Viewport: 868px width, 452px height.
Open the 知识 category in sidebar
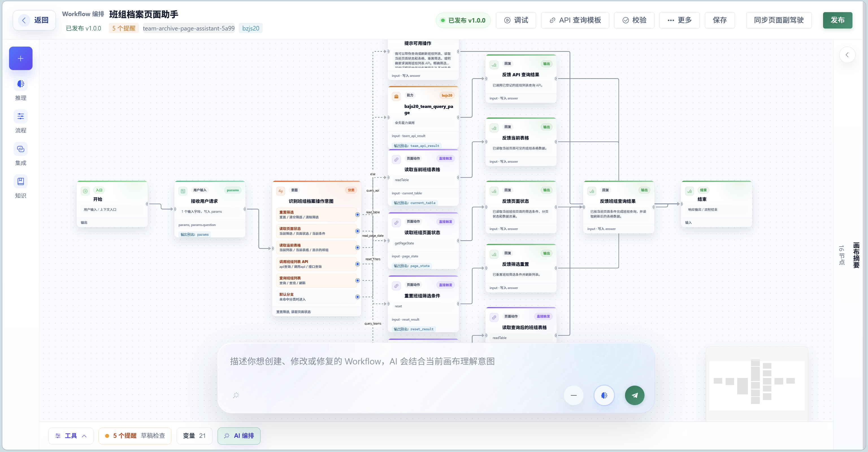coord(21,187)
